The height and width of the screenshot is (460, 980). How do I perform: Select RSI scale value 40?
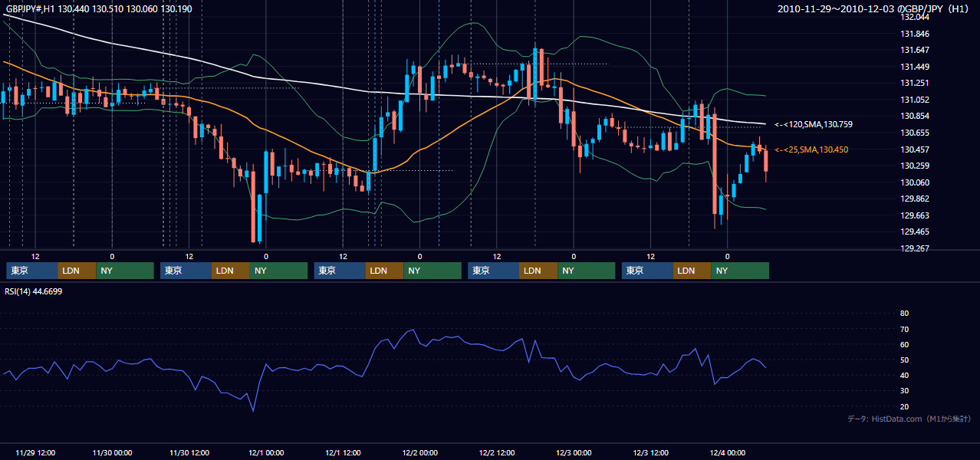pos(904,375)
